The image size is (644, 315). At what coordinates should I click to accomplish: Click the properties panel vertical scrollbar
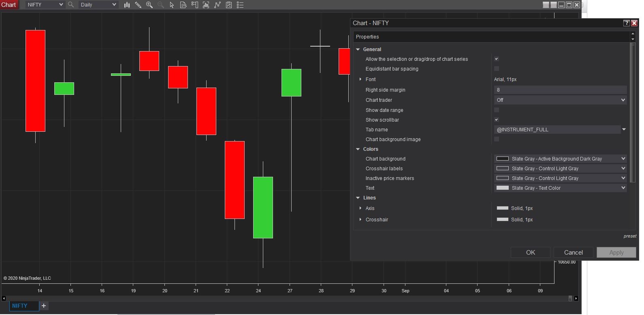[633, 113]
